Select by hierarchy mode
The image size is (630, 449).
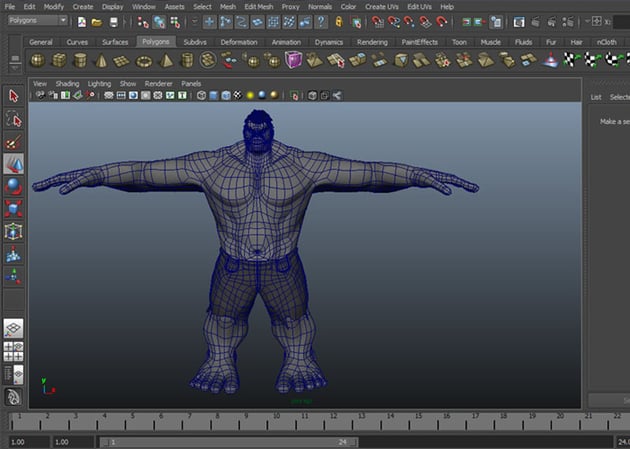click(143, 22)
